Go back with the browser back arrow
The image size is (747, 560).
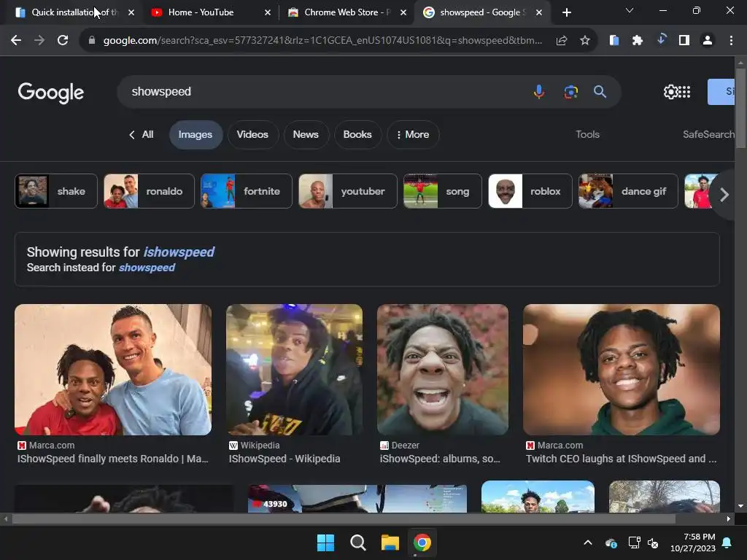(x=16, y=41)
